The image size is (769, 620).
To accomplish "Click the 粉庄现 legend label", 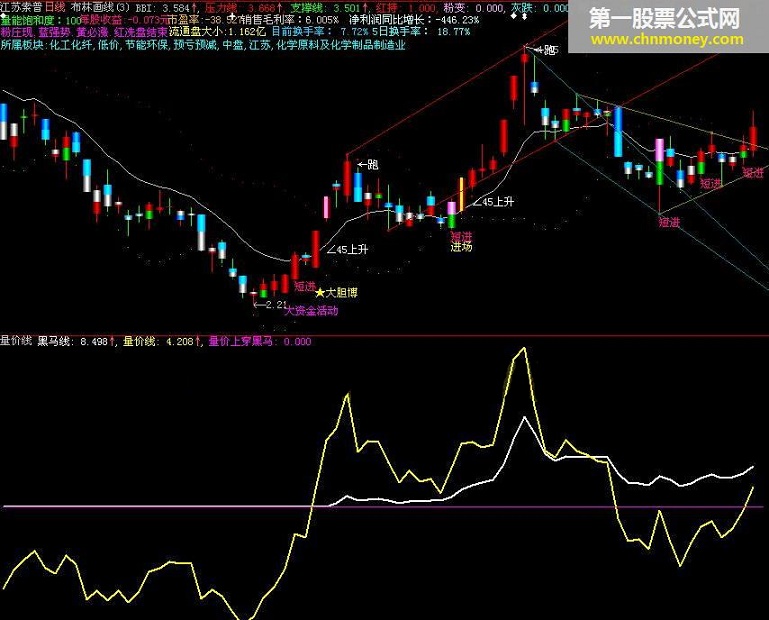I will pos(16,32).
